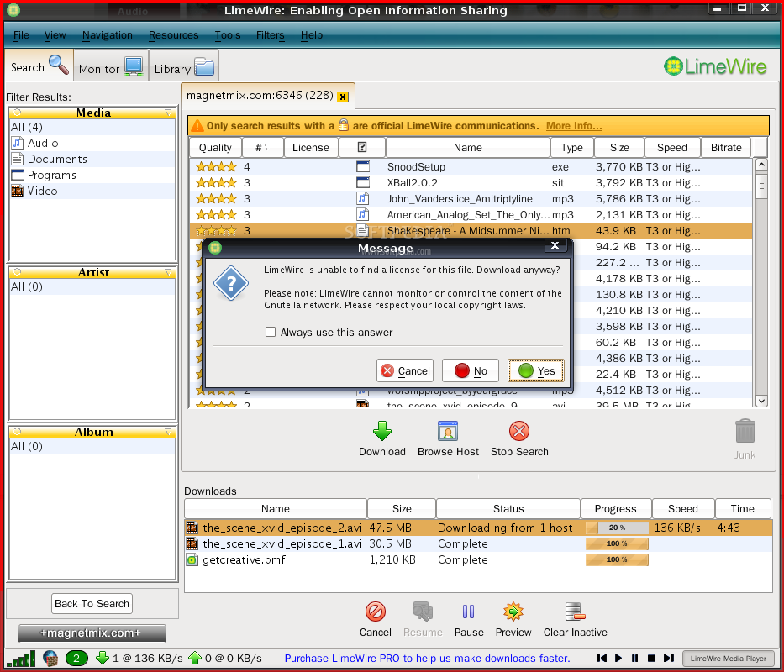Switch to the Monitor tab
The image size is (784, 672).
[111, 66]
